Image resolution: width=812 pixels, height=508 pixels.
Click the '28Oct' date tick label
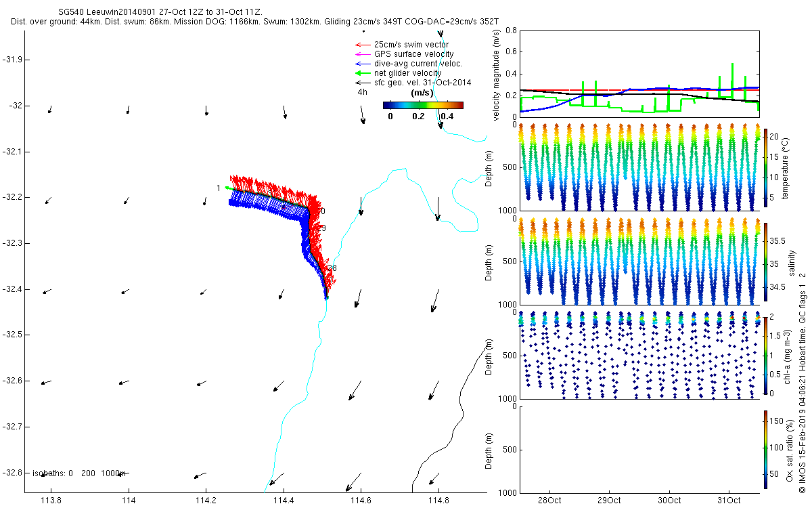coord(550,500)
